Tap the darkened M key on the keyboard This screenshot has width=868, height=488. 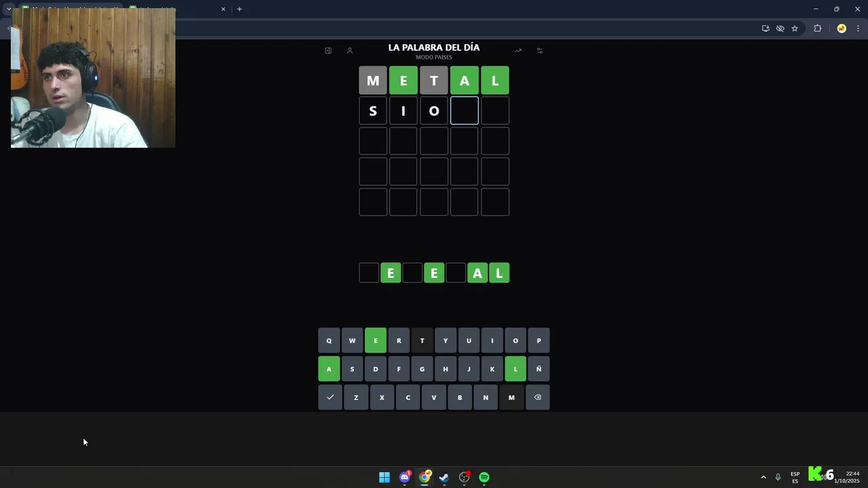point(511,397)
